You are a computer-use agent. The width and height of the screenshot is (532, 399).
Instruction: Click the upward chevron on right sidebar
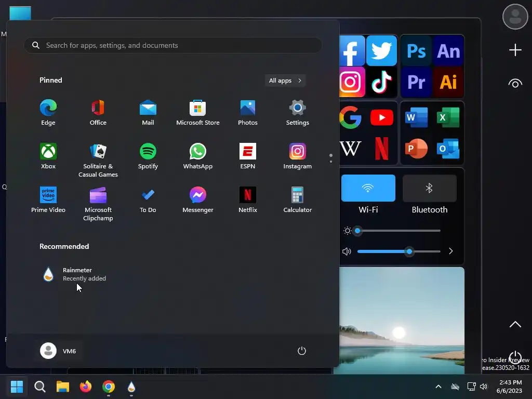pos(515,324)
